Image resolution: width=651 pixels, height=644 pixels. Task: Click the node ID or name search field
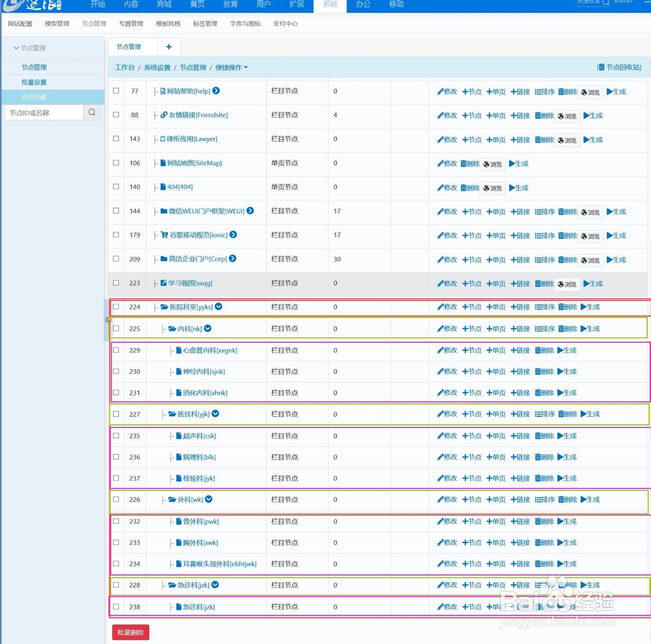(44, 113)
